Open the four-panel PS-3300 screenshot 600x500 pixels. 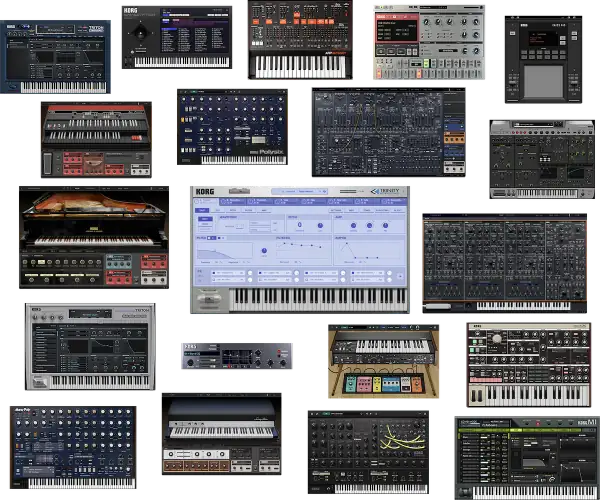coord(505,263)
